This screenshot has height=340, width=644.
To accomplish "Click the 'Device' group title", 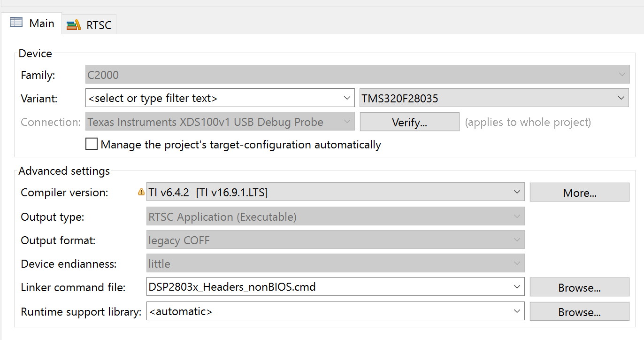I will tap(35, 54).
